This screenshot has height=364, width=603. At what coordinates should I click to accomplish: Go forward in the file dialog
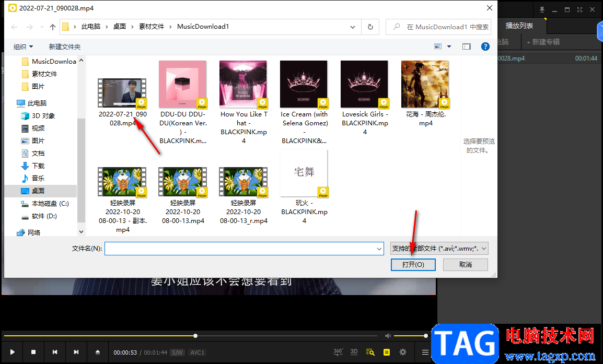(30, 27)
